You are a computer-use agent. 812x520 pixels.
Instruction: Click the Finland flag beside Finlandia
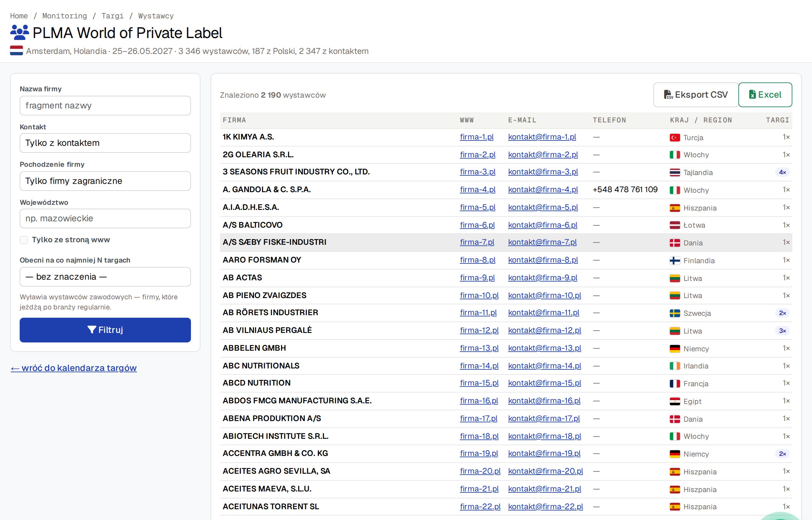pyautogui.click(x=675, y=261)
